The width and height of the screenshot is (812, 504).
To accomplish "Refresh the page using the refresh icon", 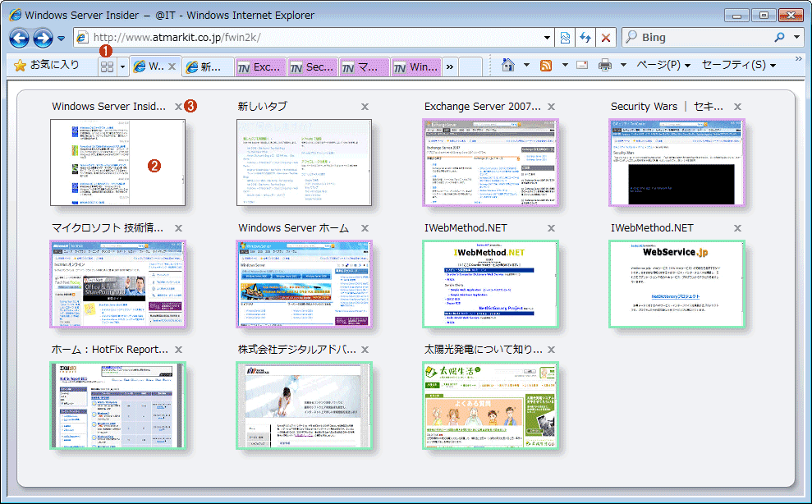I will coord(585,38).
